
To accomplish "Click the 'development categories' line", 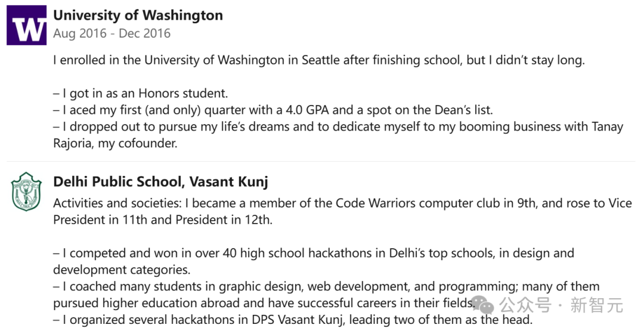I will point(122,270).
